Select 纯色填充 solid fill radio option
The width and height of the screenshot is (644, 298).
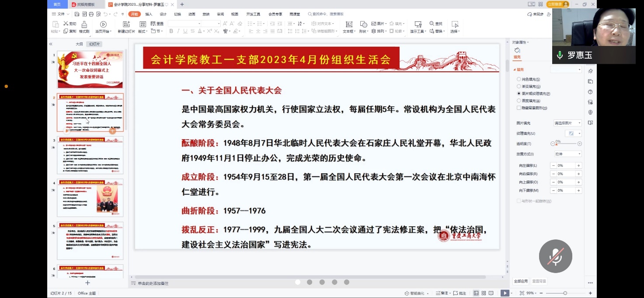[519, 79]
